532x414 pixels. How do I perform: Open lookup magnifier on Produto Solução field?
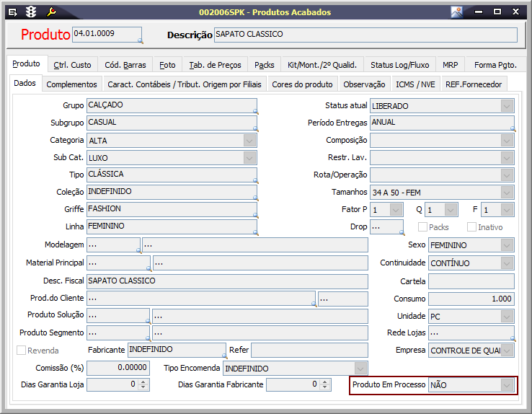[148, 321]
